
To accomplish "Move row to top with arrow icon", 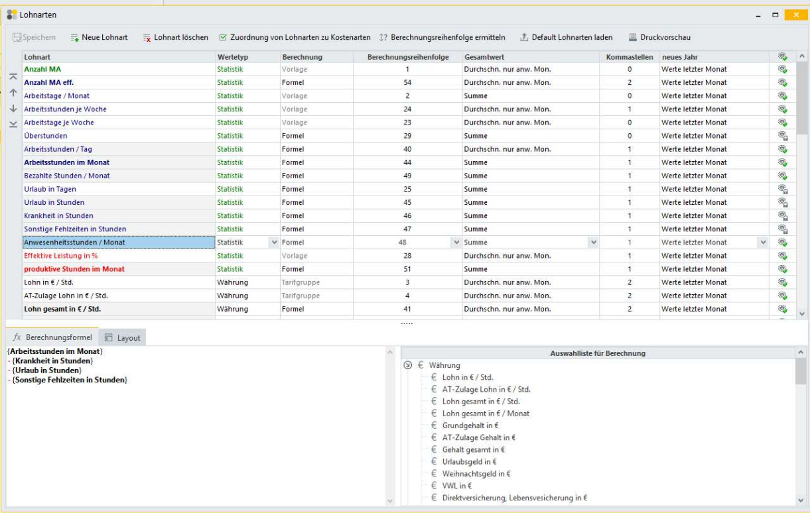I will [x=13, y=78].
